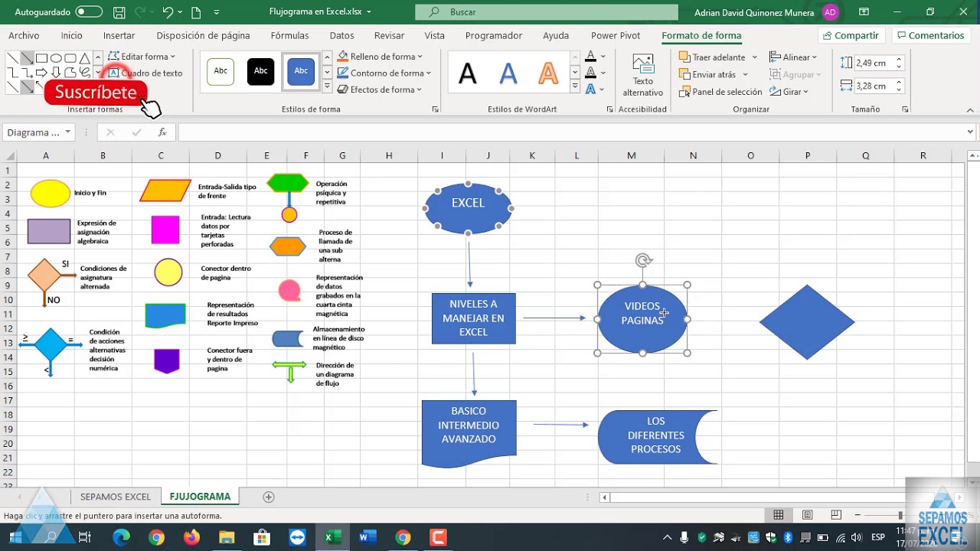Click the formula bar input
980x551 pixels.
[x=570, y=132]
